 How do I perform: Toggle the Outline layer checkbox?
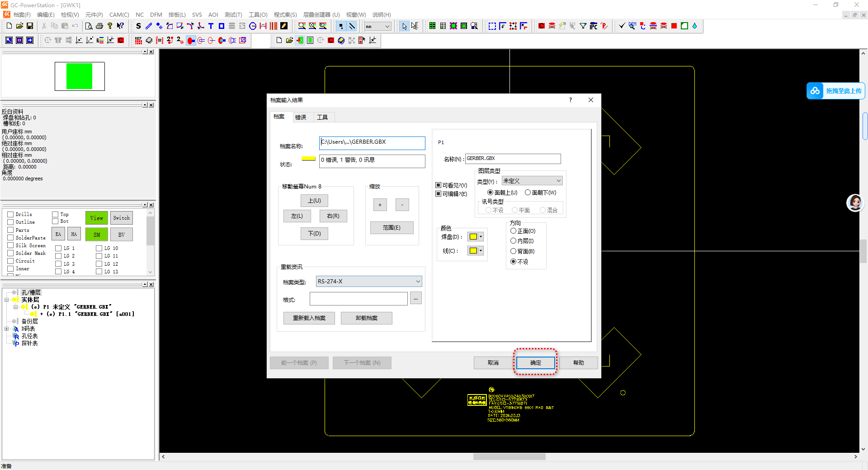click(x=10, y=222)
